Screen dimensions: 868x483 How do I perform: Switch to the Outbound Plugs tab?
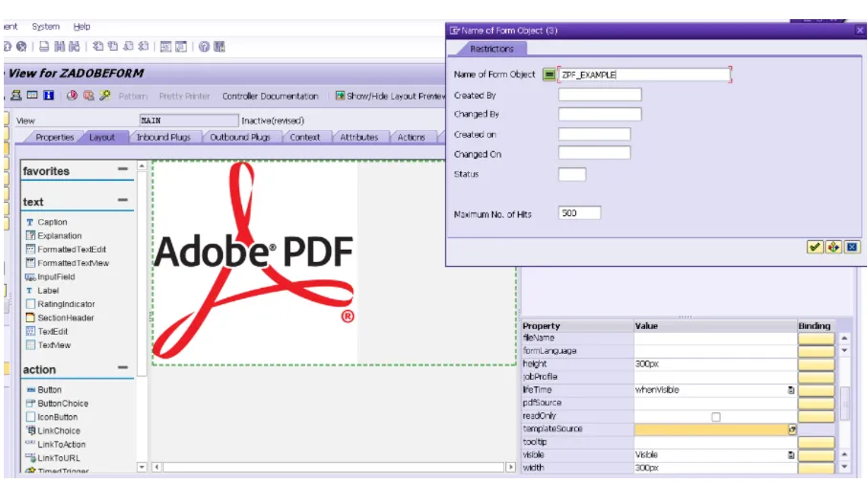(x=239, y=137)
